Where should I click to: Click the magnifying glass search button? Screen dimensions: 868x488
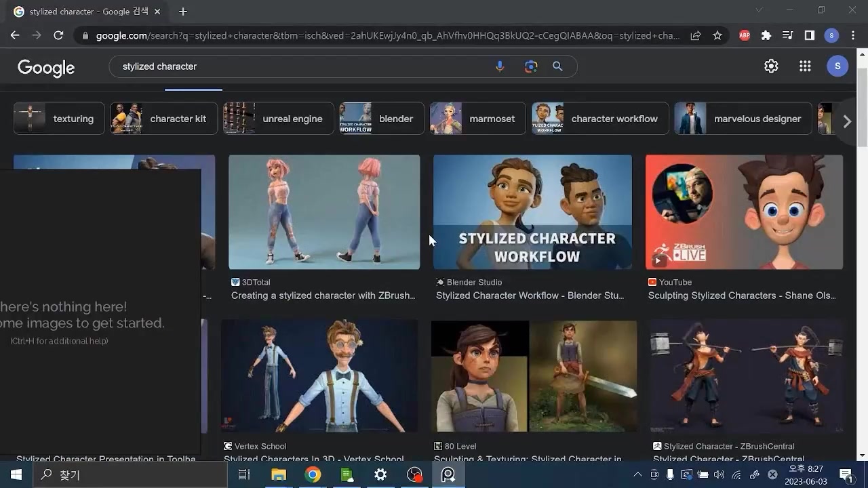[x=557, y=66]
